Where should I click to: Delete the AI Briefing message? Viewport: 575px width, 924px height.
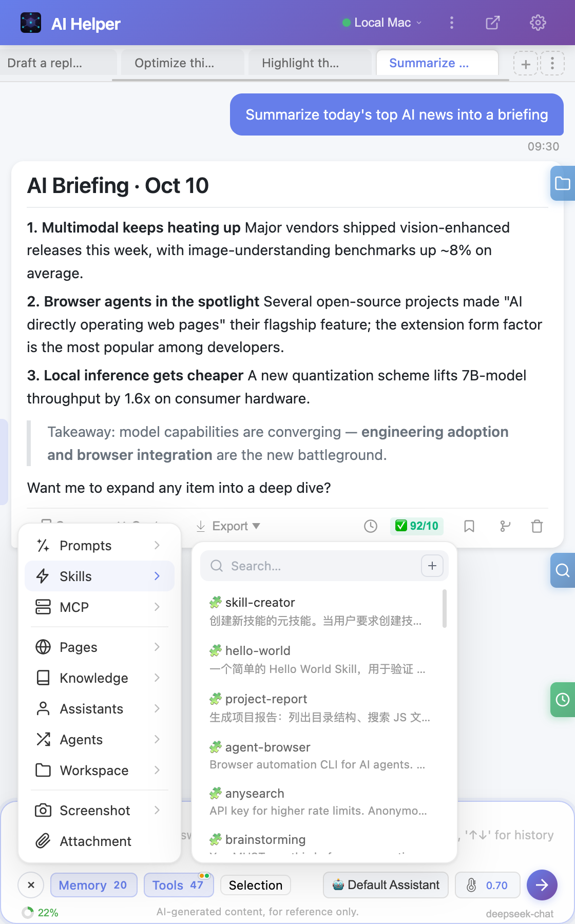pos(537,526)
